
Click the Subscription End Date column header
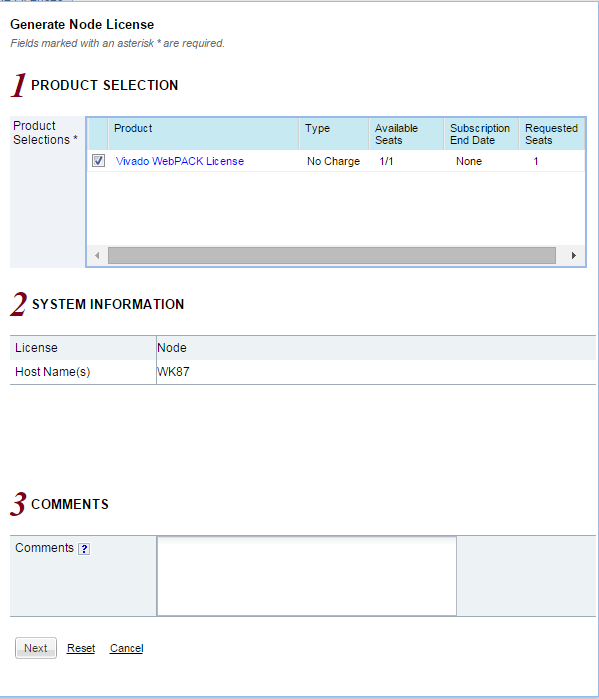coord(481,134)
